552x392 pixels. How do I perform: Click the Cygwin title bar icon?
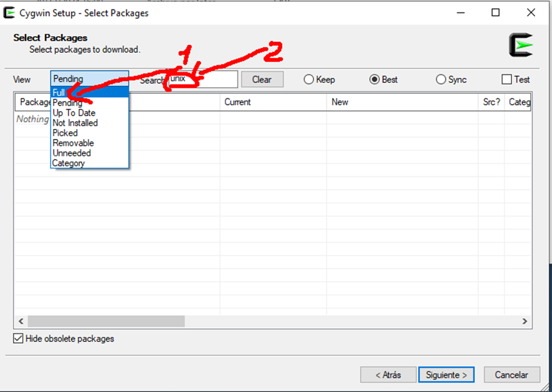click(9, 12)
